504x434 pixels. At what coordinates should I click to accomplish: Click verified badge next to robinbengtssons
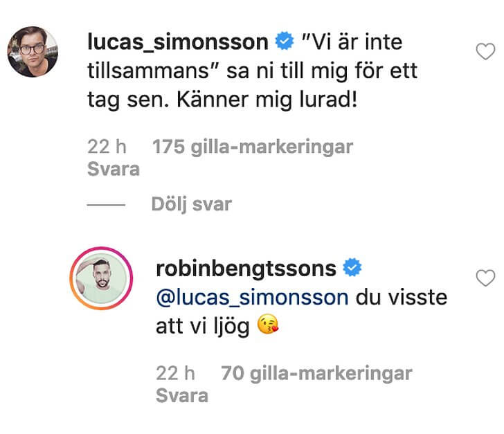[x=353, y=268]
